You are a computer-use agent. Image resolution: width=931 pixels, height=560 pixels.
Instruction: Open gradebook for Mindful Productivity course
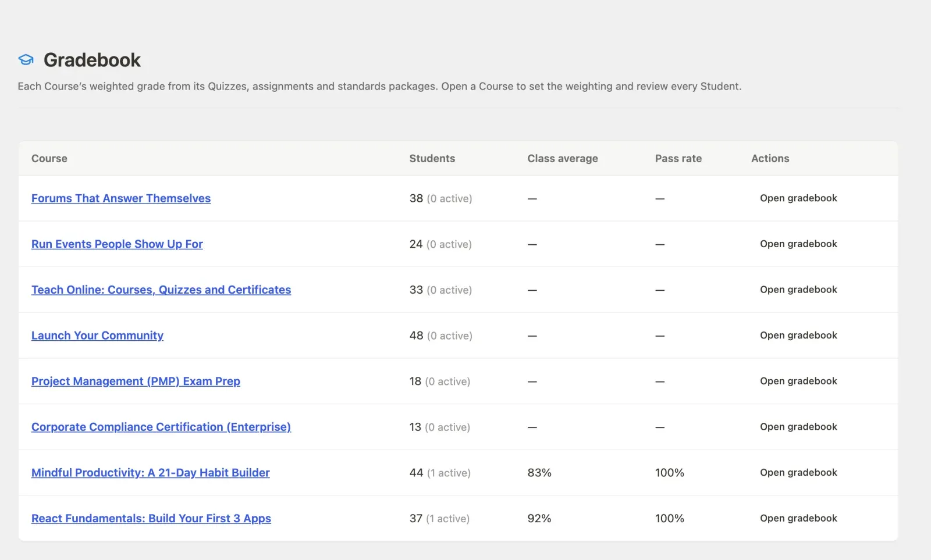(x=798, y=473)
